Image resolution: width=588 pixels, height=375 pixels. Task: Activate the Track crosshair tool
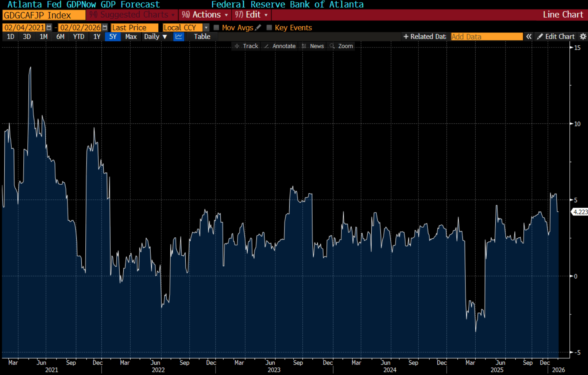[246, 46]
